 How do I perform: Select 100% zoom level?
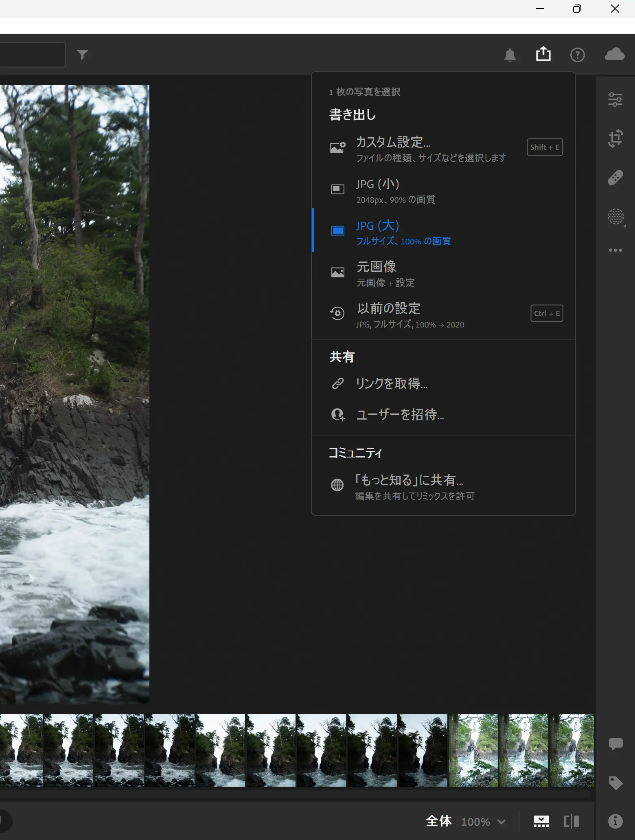[475, 822]
